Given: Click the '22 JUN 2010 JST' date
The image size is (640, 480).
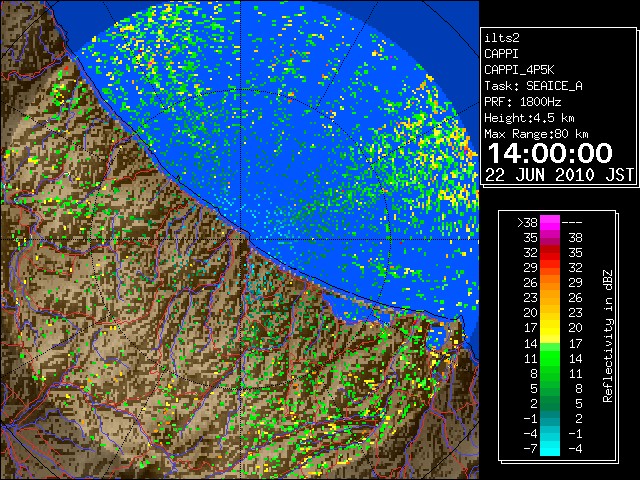Looking at the screenshot, I should point(559,175).
